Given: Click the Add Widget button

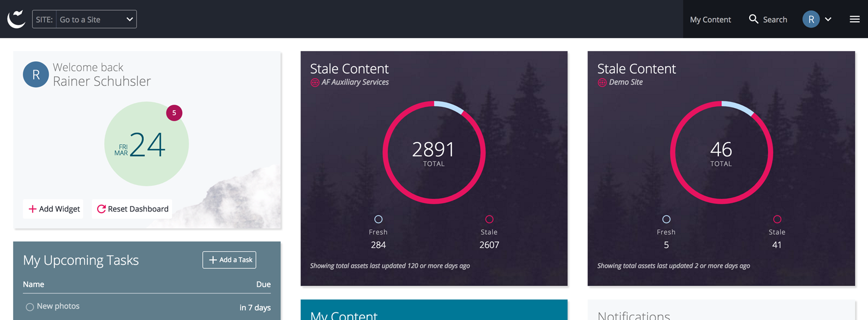Looking at the screenshot, I should point(54,209).
